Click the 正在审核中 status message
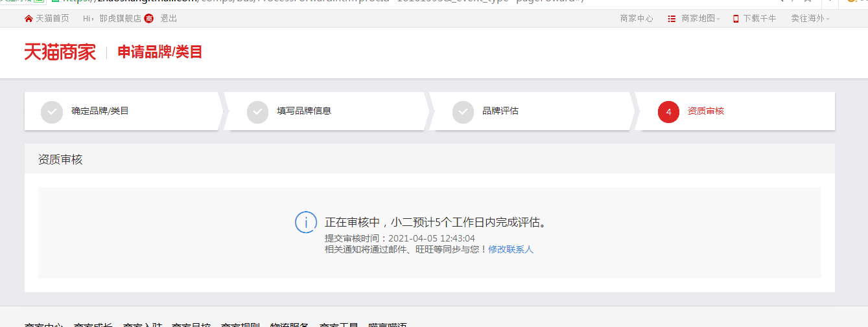This screenshot has height=327, width=868. [438, 223]
